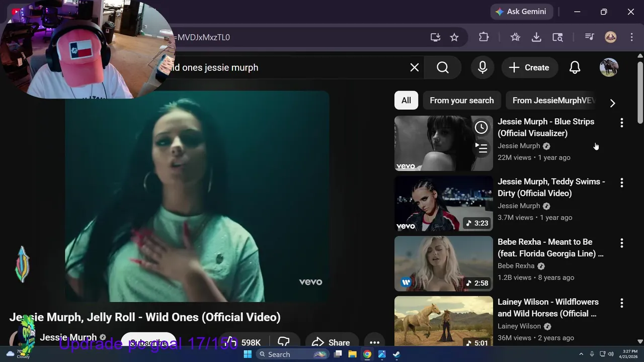The height and width of the screenshot is (362, 644).
Task: Open the bookmarks star-list icon in toolbar
Action: (x=515, y=37)
